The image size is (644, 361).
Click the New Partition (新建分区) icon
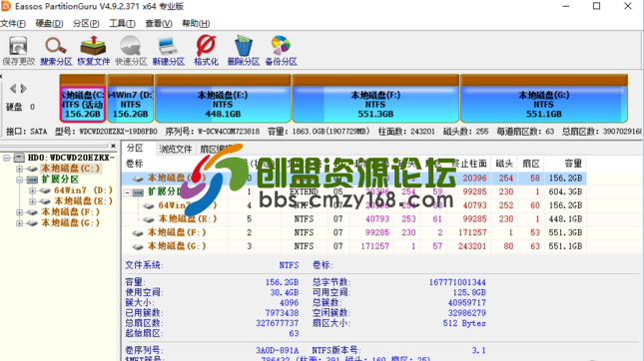169,51
